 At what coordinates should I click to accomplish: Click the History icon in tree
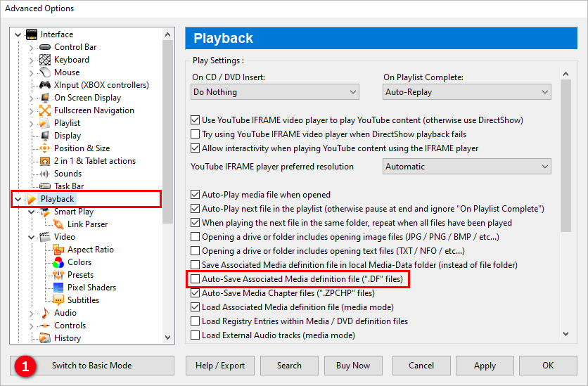click(x=45, y=338)
